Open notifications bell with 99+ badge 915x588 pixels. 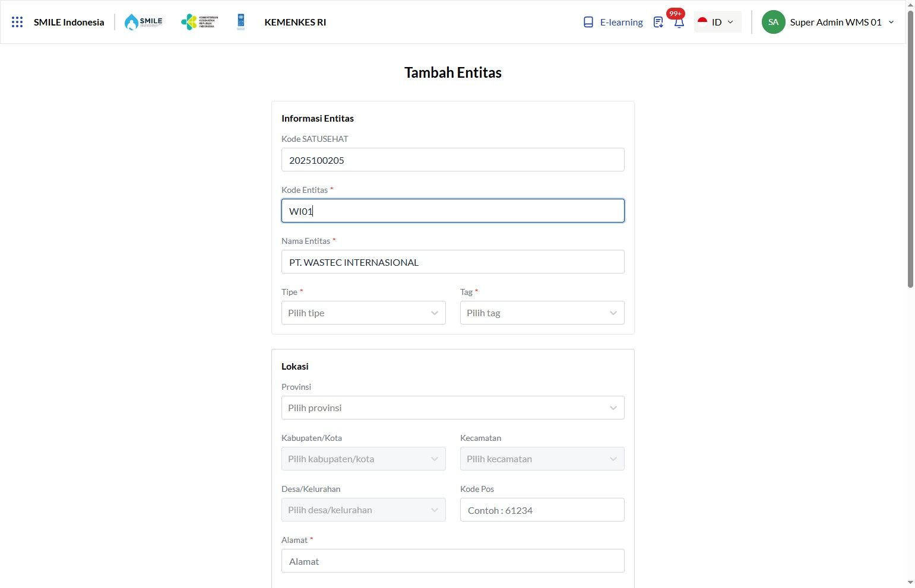(x=679, y=21)
